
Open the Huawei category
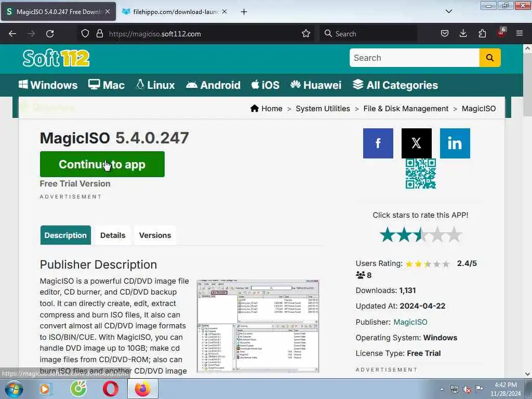pyautogui.click(x=316, y=85)
